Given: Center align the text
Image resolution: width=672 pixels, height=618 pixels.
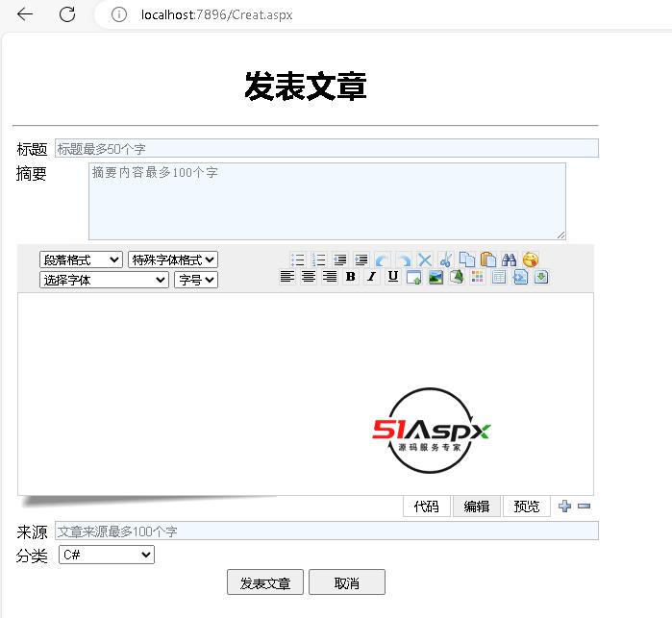Looking at the screenshot, I should pyautogui.click(x=309, y=277).
